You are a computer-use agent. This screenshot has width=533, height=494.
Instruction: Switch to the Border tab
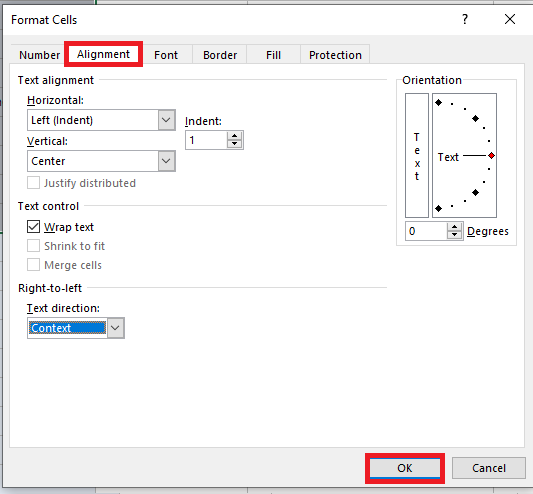pyautogui.click(x=220, y=55)
